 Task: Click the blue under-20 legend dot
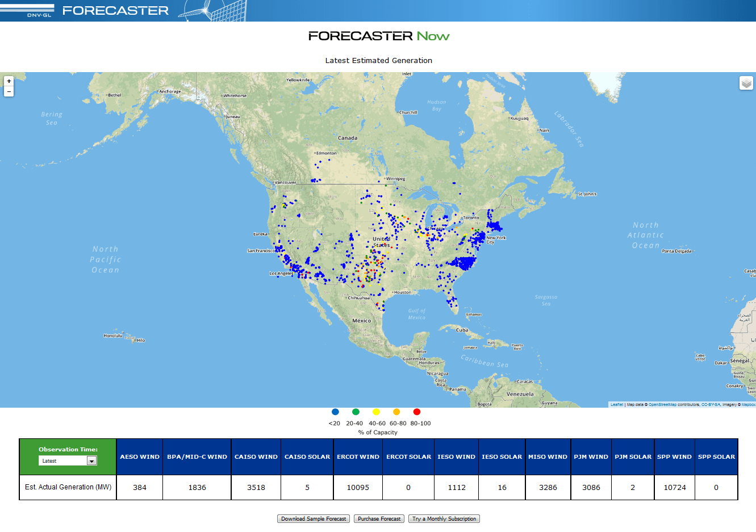tap(335, 412)
